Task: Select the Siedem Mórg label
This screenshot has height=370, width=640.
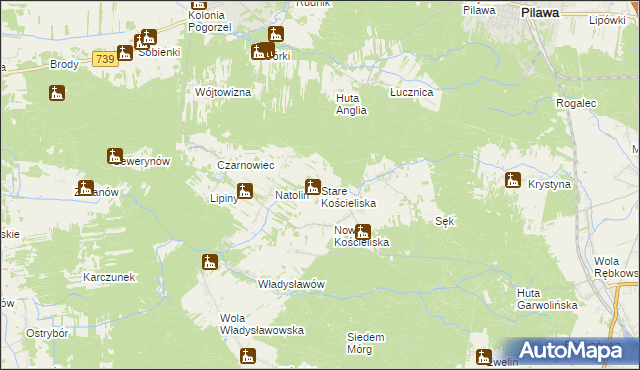Action: [366, 343]
